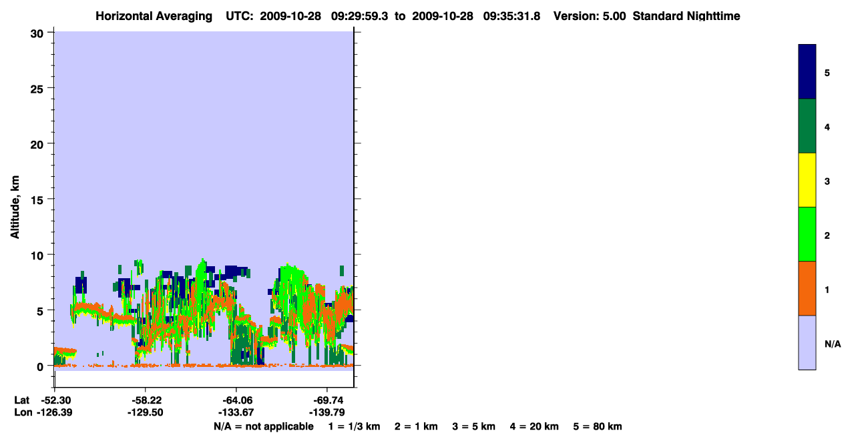Click the bright green colorbar segment labeled 2

point(807,234)
